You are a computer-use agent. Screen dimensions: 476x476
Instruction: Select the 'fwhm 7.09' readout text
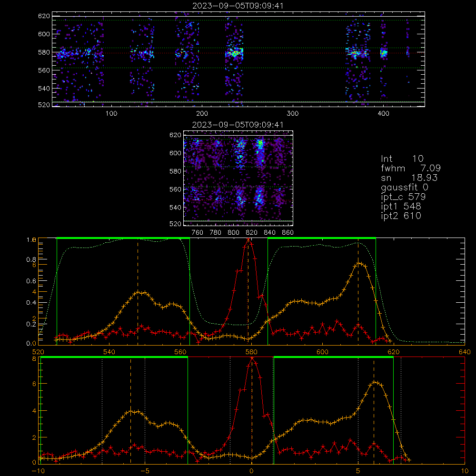tap(410, 168)
